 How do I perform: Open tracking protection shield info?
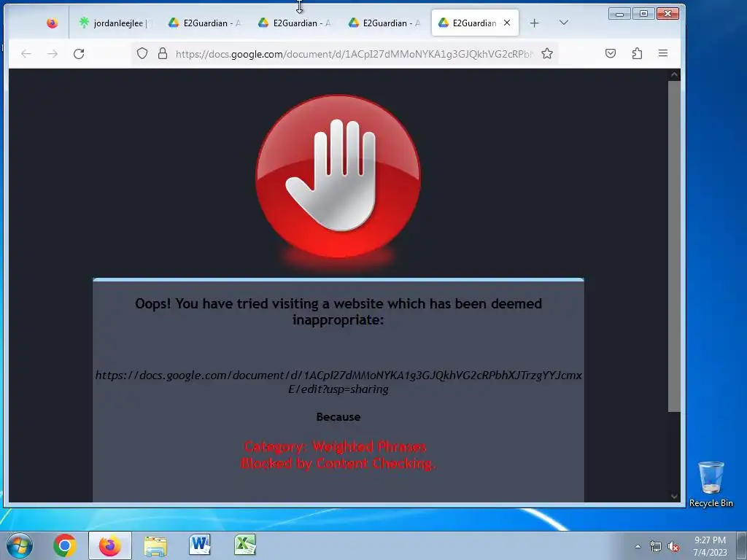pos(142,53)
